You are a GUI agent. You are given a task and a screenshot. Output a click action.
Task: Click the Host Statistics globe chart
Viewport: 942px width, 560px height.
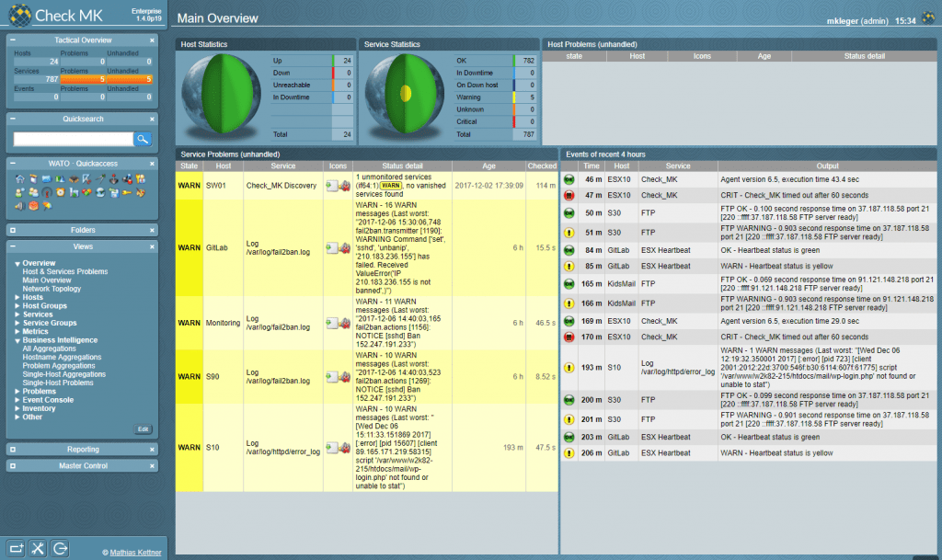(221, 95)
